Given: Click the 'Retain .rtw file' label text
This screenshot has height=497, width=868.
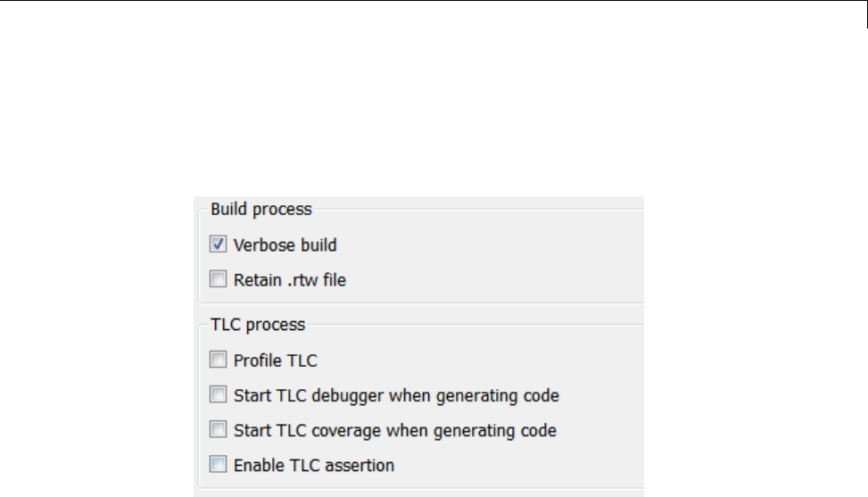Looking at the screenshot, I should [289, 280].
